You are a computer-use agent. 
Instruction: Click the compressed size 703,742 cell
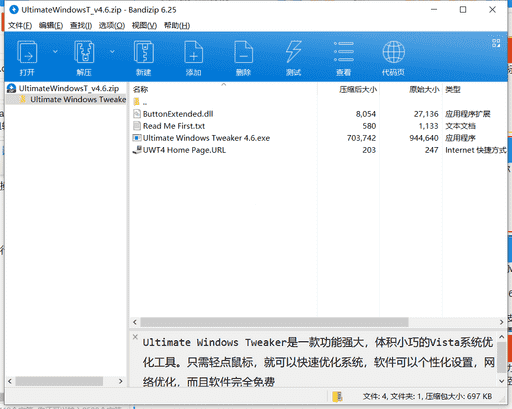361,138
